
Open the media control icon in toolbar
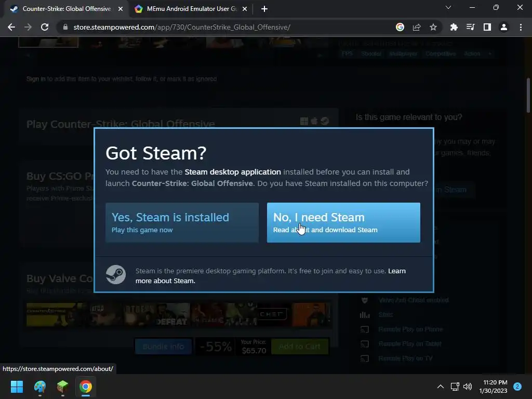471,27
